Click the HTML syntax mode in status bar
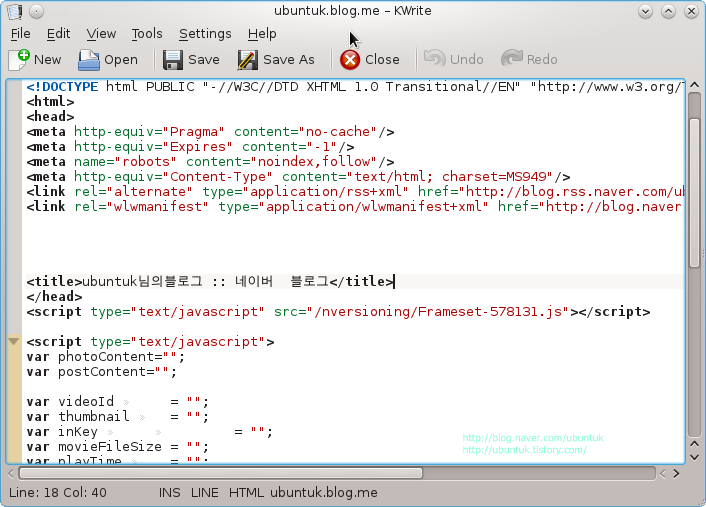Image resolution: width=706 pixels, height=507 pixels. point(246,493)
